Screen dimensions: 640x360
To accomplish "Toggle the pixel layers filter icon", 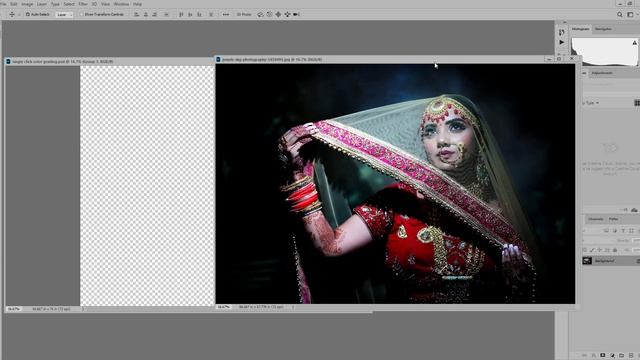I will pos(606,231).
